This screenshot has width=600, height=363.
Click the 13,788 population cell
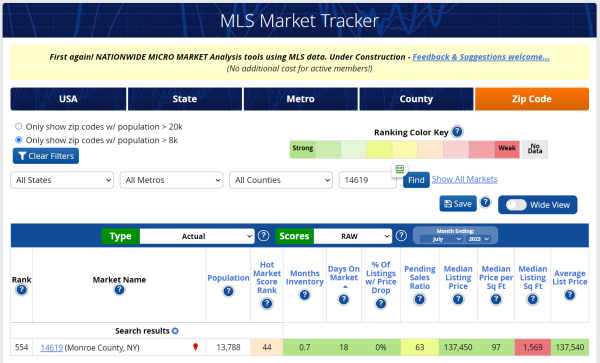(x=228, y=347)
